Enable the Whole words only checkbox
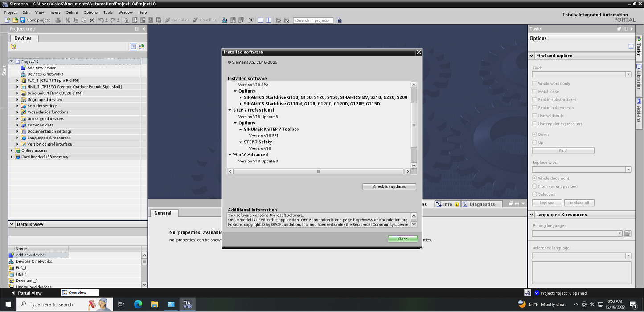This screenshot has height=312, width=644. pyautogui.click(x=535, y=84)
